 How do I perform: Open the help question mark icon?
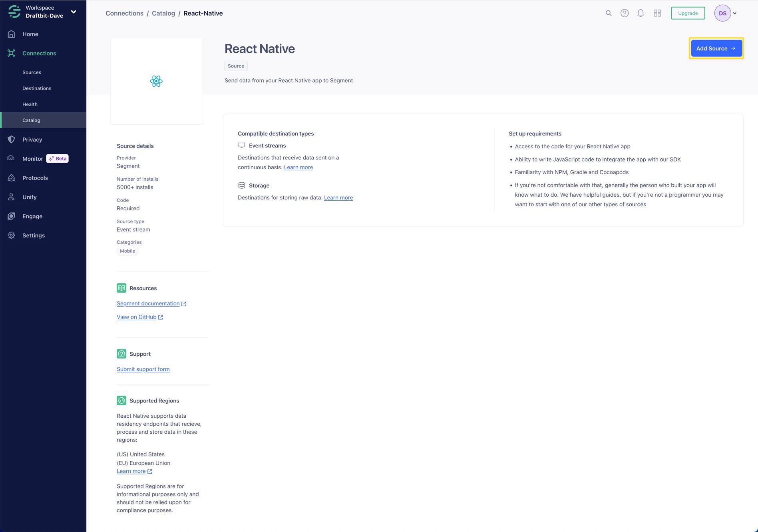(625, 13)
